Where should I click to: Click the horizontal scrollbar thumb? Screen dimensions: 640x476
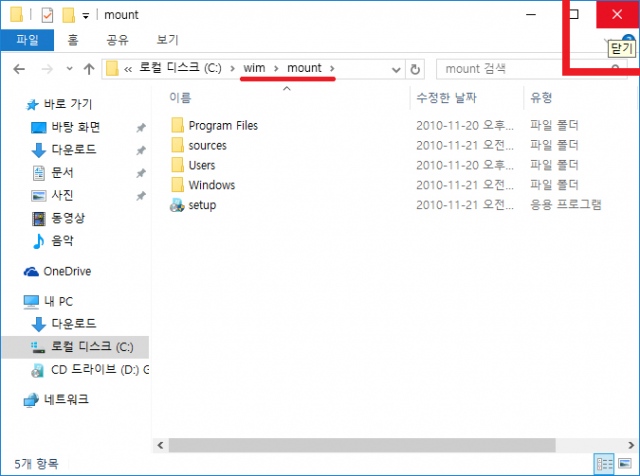pyautogui.click(x=362, y=445)
